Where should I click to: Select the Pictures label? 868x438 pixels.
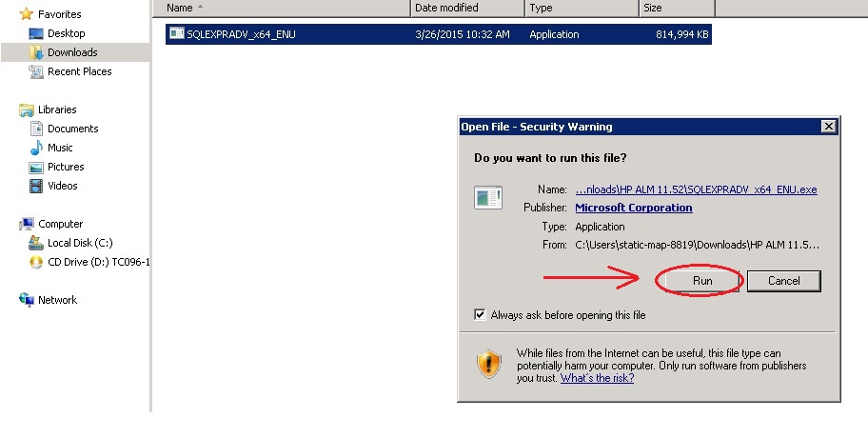coord(66,167)
